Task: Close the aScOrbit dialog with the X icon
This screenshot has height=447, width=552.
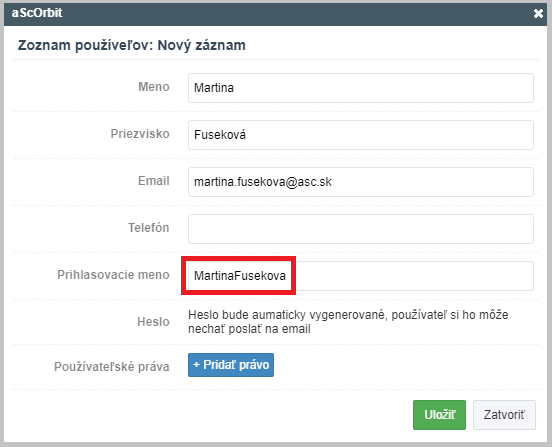Action: pyautogui.click(x=538, y=13)
